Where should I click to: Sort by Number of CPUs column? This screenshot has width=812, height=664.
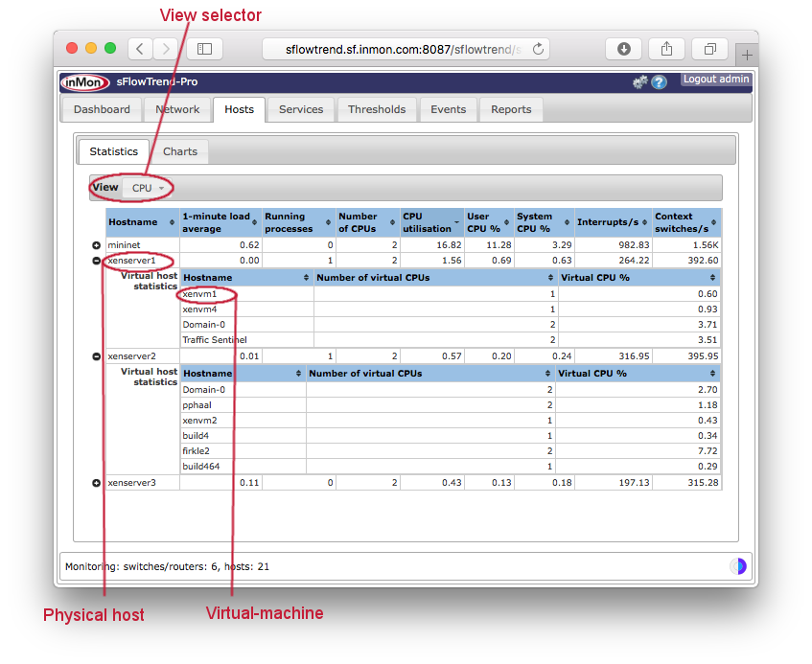[367, 222]
